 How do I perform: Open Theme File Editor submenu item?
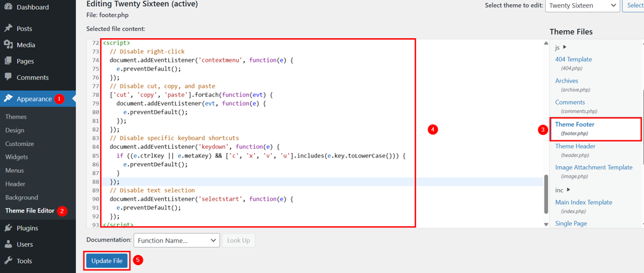[30, 211]
